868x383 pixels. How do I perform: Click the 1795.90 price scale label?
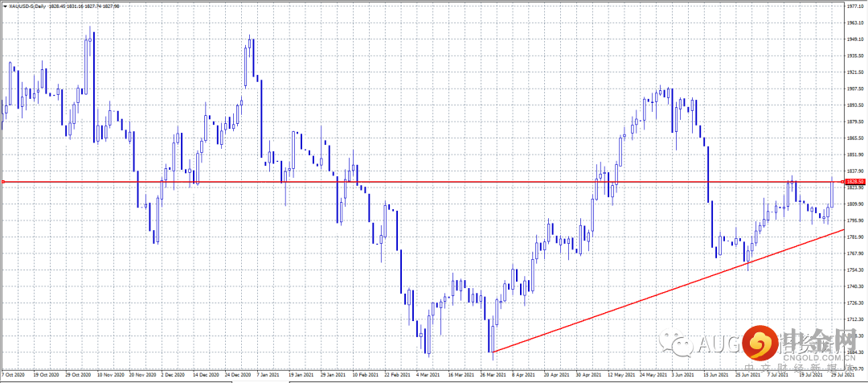coord(856,220)
